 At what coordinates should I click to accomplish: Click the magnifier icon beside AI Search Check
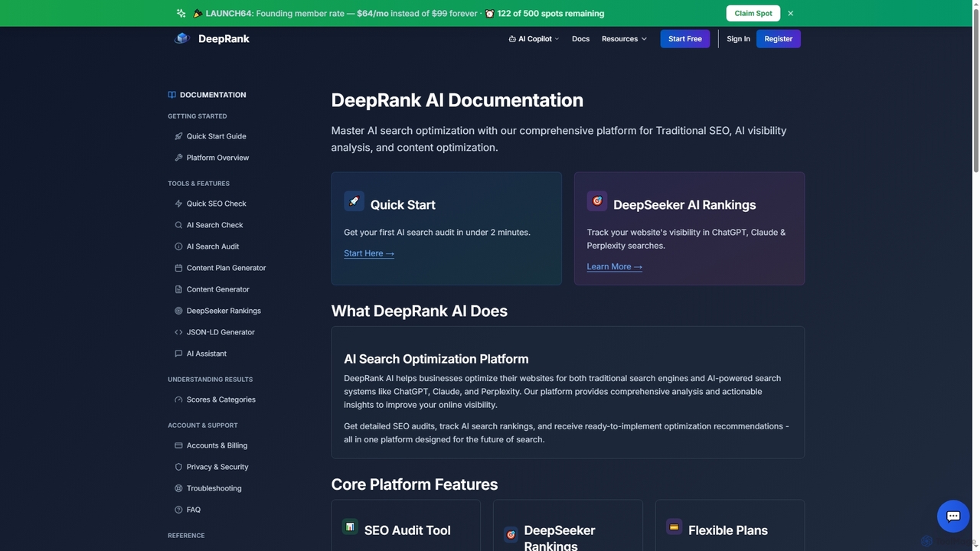click(178, 225)
